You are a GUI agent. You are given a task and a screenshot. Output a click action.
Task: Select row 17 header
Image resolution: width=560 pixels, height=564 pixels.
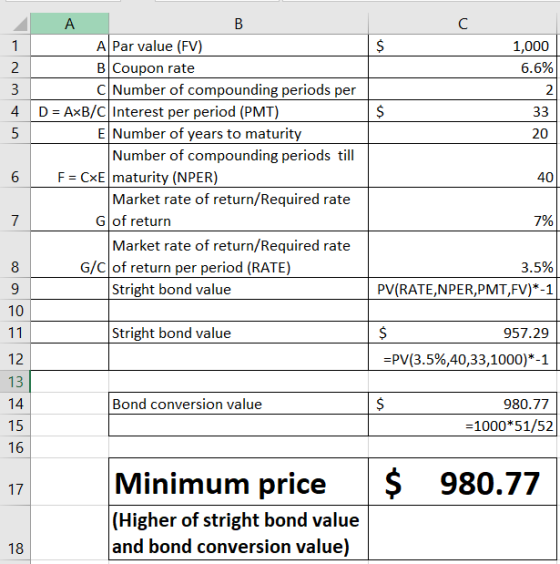coord(15,482)
